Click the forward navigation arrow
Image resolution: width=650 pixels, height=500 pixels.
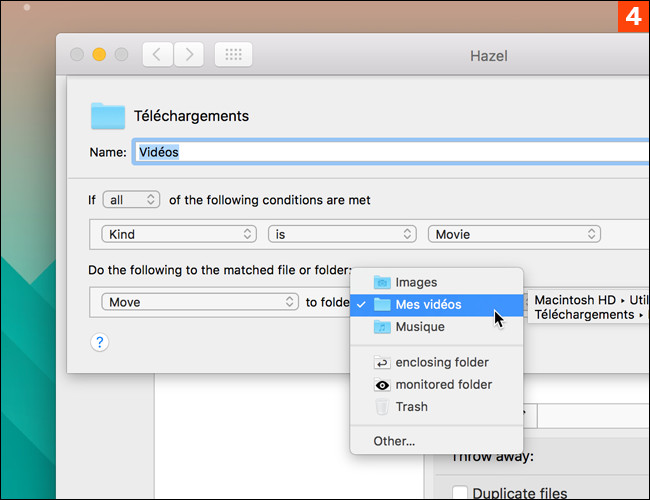[x=189, y=54]
